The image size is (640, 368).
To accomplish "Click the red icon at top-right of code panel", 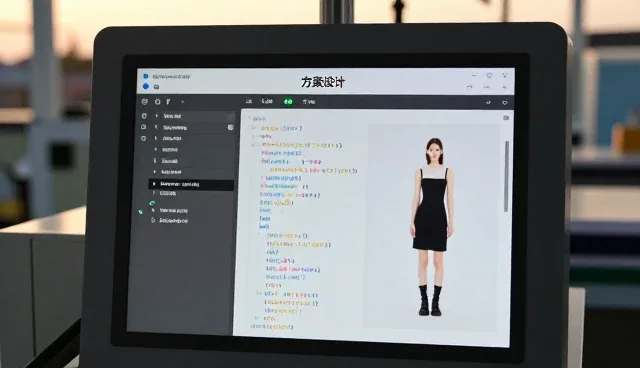I will 506,118.
